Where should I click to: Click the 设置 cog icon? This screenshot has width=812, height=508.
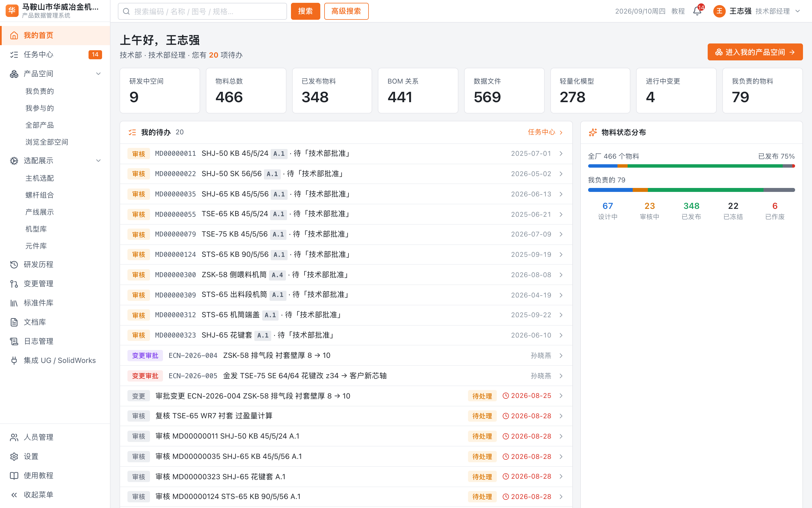[14, 456]
